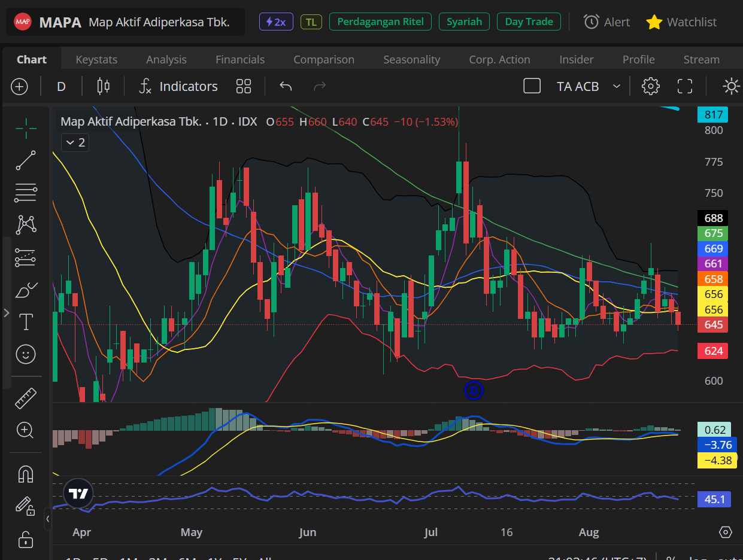The width and height of the screenshot is (743, 560).
Task: Switch to the Analysis tab
Action: [x=166, y=59]
